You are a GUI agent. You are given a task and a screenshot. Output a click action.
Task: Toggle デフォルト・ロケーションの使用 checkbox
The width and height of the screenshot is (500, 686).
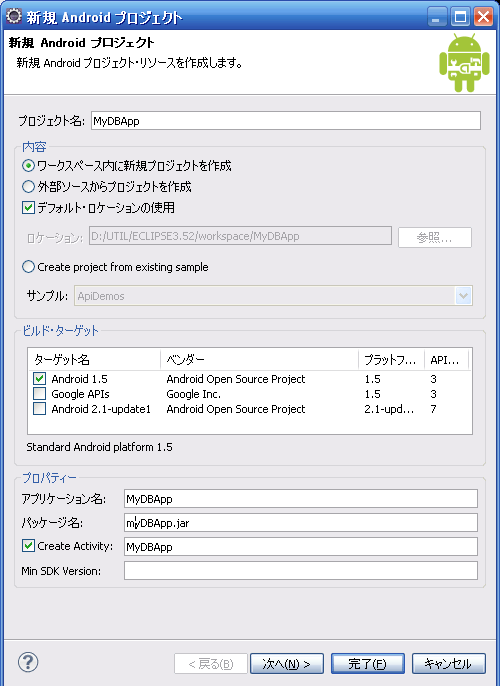pos(28,207)
